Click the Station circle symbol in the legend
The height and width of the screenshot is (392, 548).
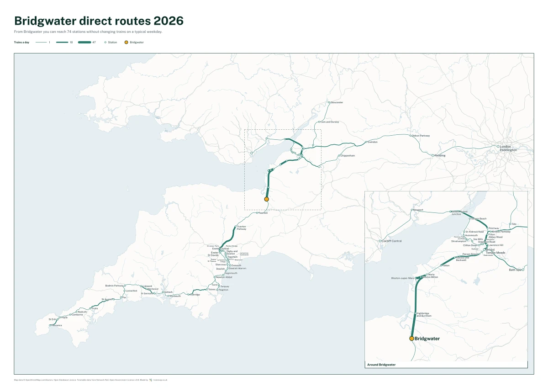(105, 42)
